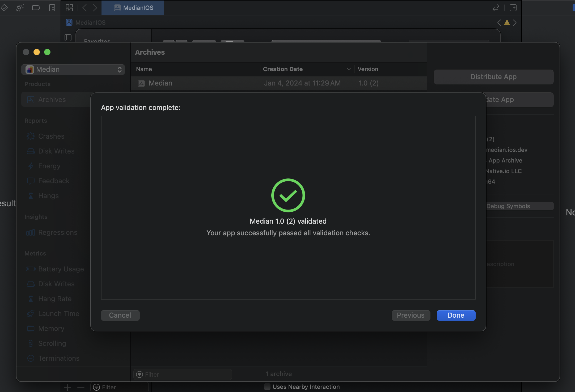The height and width of the screenshot is (392, 575).
Task: Click the Distribute App button
Action: (x=493, y=77)
